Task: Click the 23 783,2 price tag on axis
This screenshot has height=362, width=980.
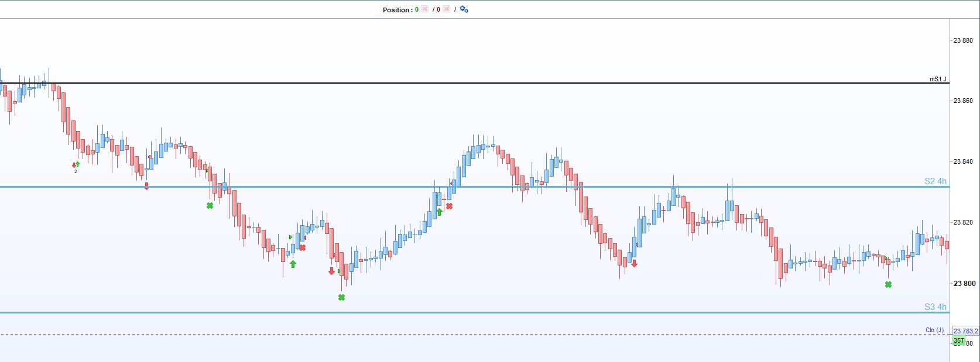Action: [x=965, y=332]
